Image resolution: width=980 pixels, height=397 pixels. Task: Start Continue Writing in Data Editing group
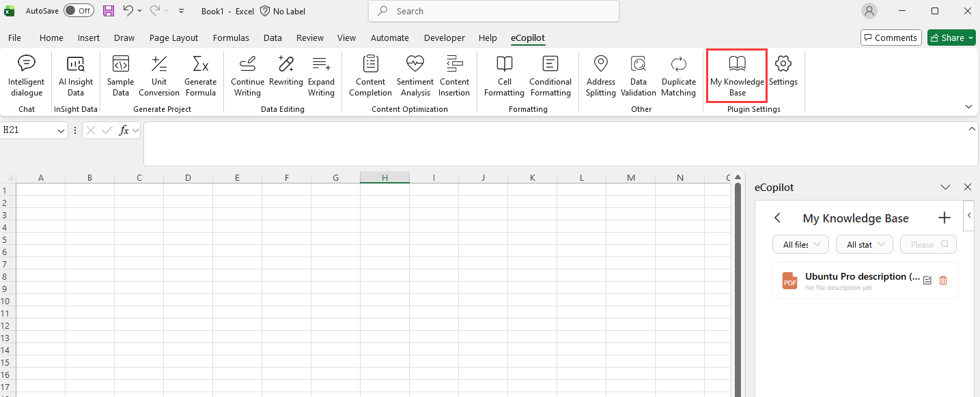(x=247, y=75)
